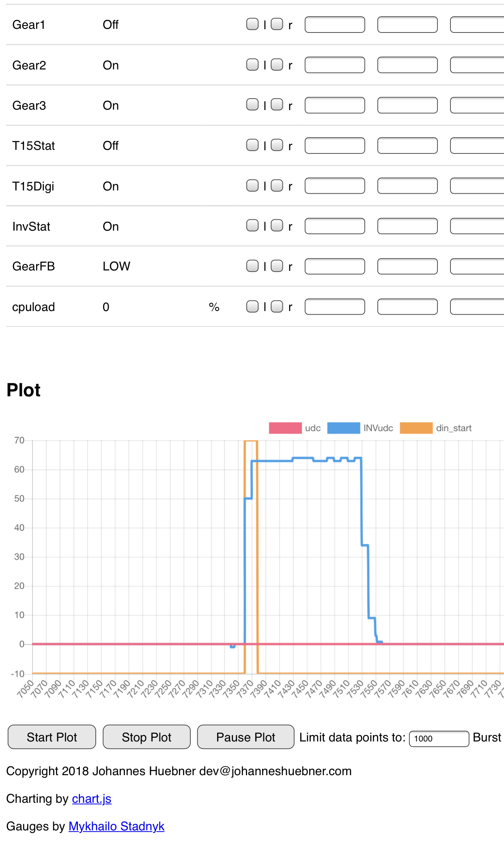504x845 pixels.
Task: Click first input box in Gear3 row
Action: click(x=335, y=105)
